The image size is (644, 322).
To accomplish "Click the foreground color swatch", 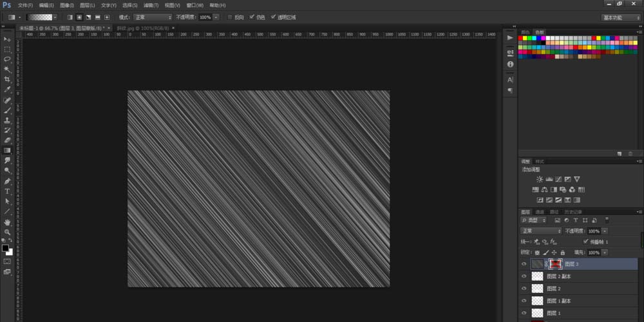I will (x=5, y=247).
